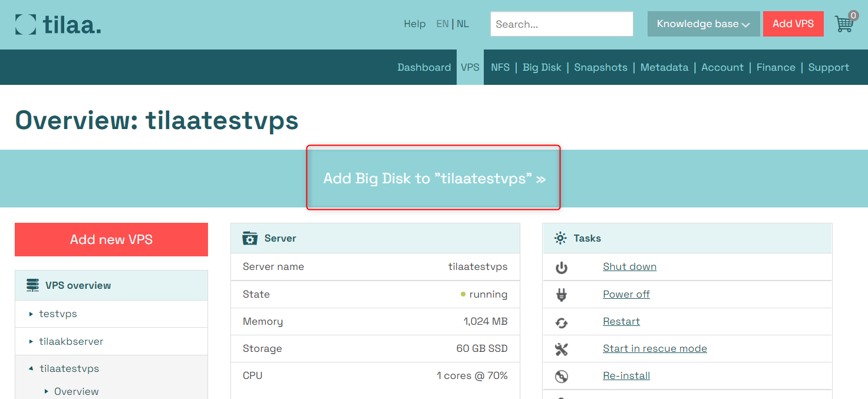
Task: Click the rescue mode tools icon
Action: coord(562,349)
